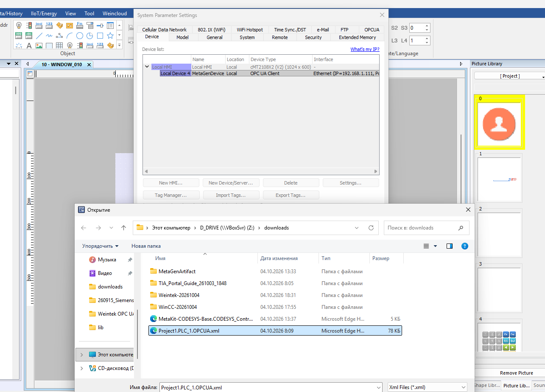
Task: Focus the search downloads field
Action: (426, 228)
